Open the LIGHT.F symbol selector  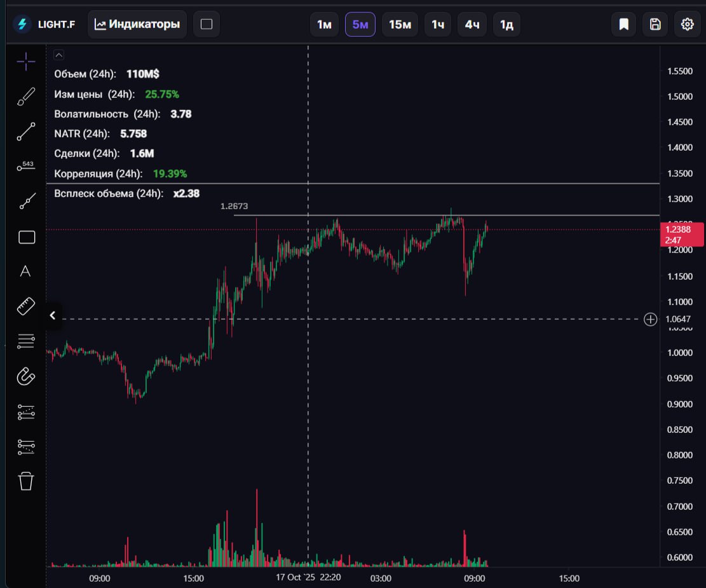(x=44, y=24)
